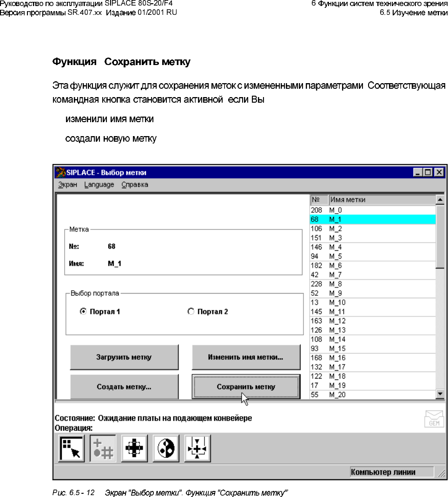This screenshot has height=497, width=448.
Task: Select row M_15 in the list
Action: point(373,348)
